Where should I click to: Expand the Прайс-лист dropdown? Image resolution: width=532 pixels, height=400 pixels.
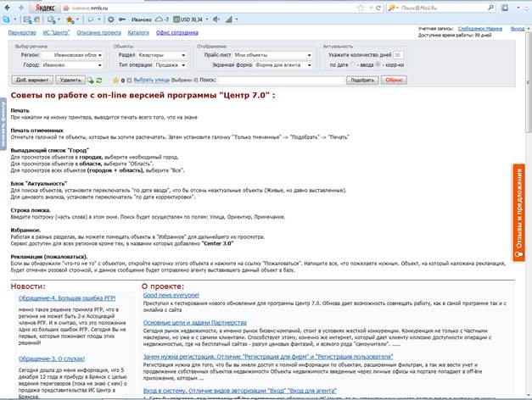272,55
